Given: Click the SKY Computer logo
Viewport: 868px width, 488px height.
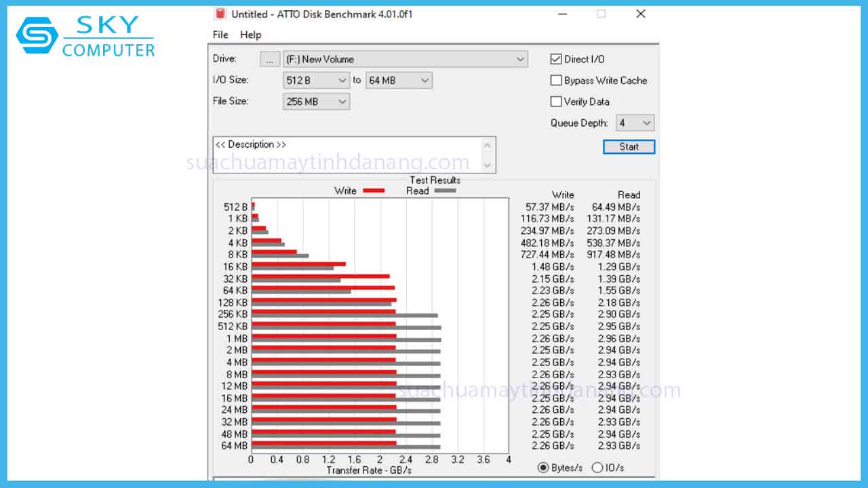Looking at the screenshot, I should [85, 37].
